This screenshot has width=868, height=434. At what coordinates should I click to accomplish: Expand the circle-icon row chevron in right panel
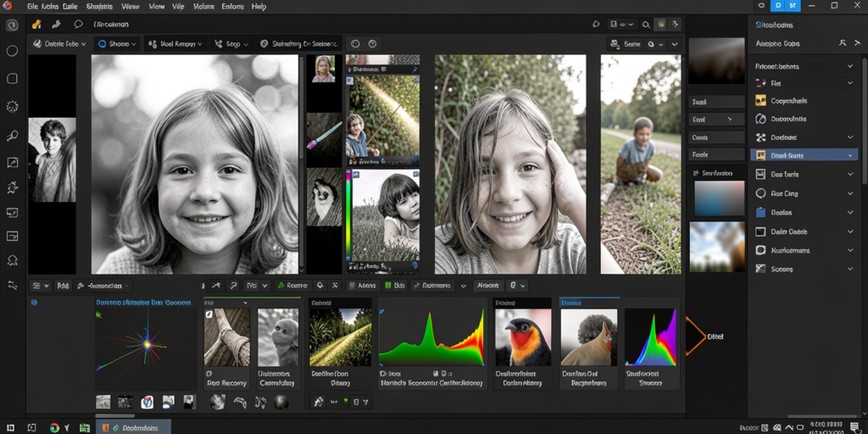(849, 194)
